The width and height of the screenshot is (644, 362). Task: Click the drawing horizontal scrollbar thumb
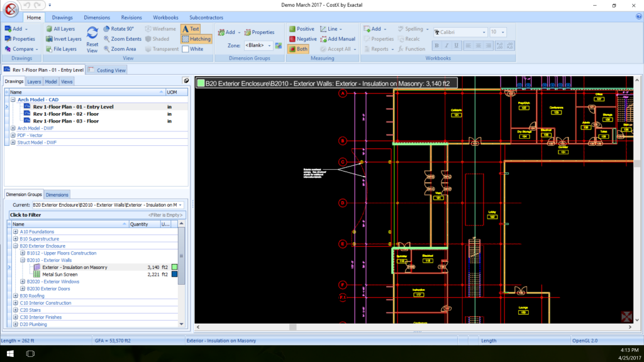[x=293, y=327]
